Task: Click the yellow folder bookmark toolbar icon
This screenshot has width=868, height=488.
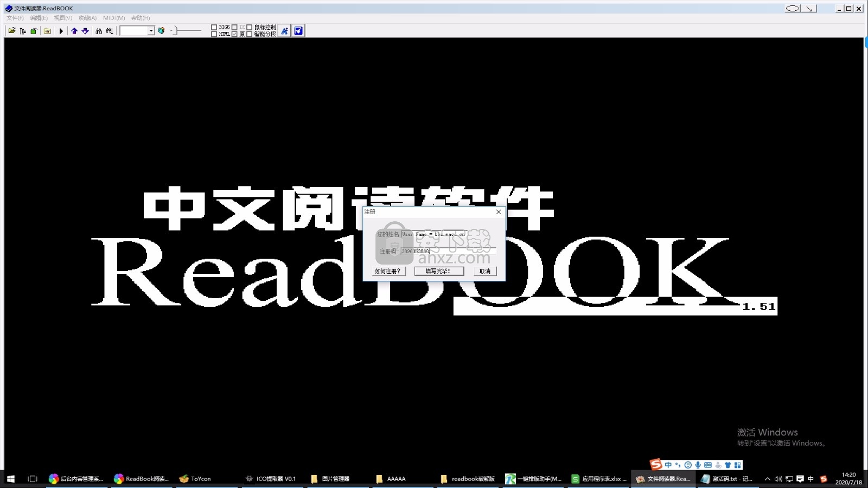Action: pos(47,31)
